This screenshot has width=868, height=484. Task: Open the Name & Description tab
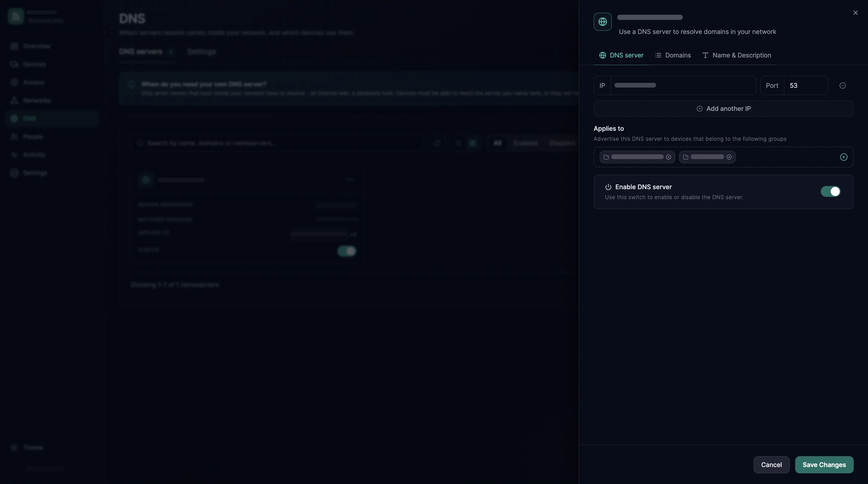pos(737,55)
